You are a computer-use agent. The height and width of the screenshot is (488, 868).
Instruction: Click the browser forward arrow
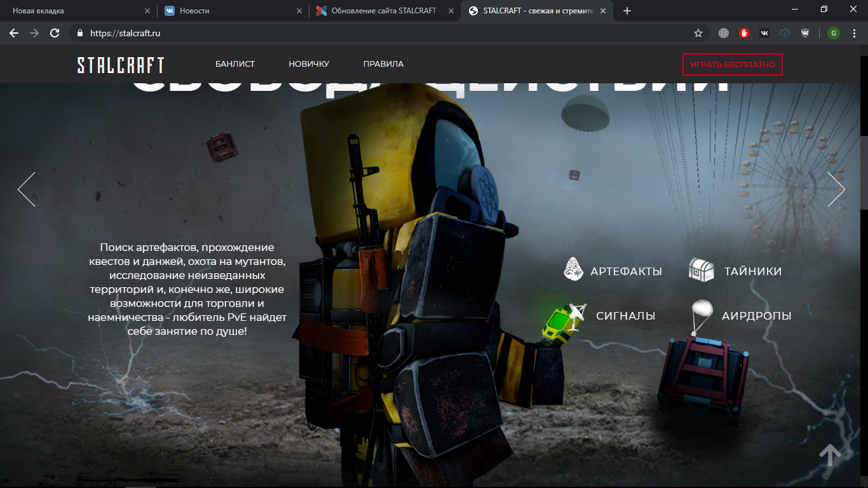[x=34, y=33]
